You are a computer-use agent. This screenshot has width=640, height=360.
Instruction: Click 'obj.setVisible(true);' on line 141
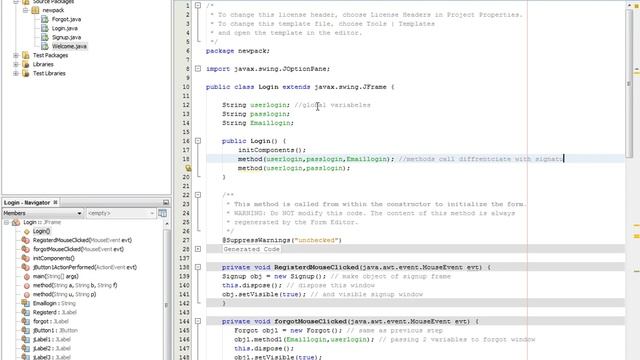coord(264,294)
